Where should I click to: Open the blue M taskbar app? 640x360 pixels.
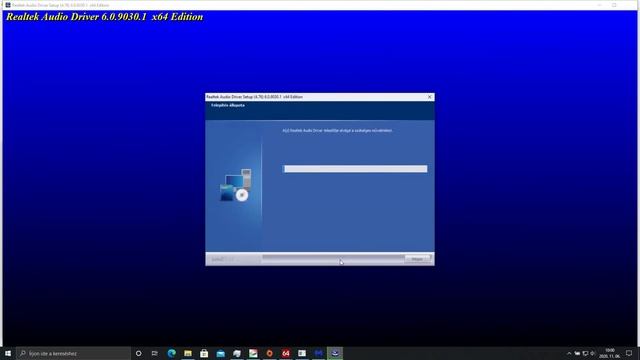(x=318, y=353)
